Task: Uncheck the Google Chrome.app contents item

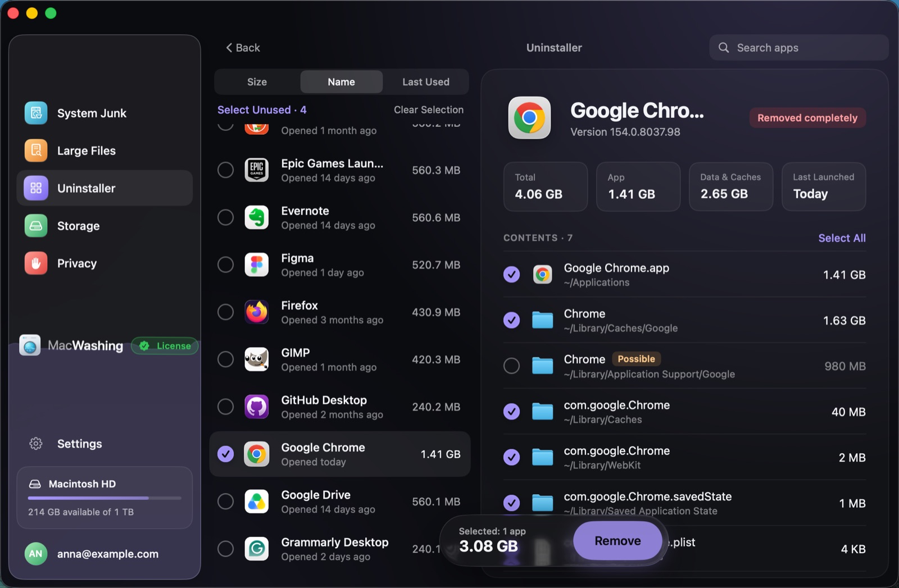Action: pyautogui.click(x=511, y=275)
